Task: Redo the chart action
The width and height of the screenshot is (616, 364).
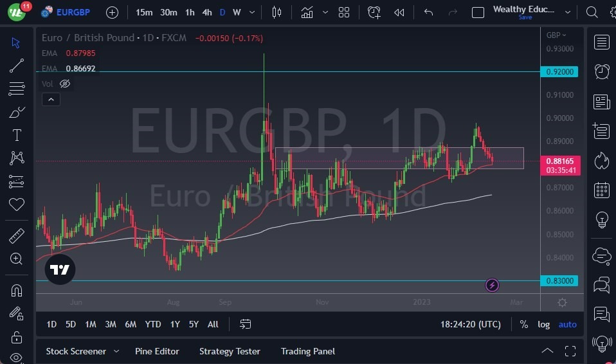Action: pos(453,13)
